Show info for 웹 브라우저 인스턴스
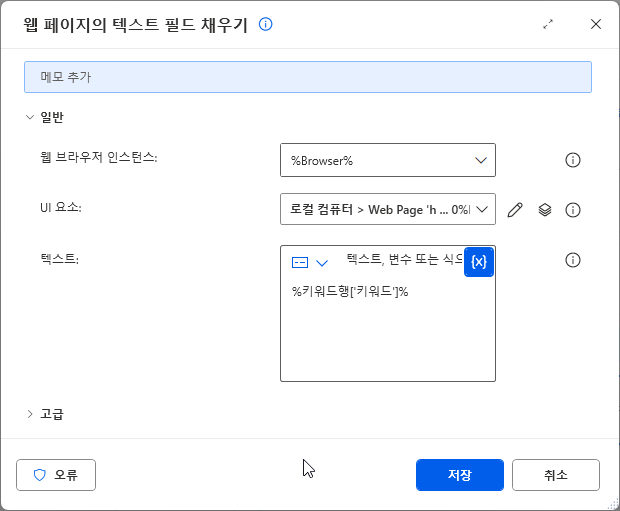 pos(573,160)
